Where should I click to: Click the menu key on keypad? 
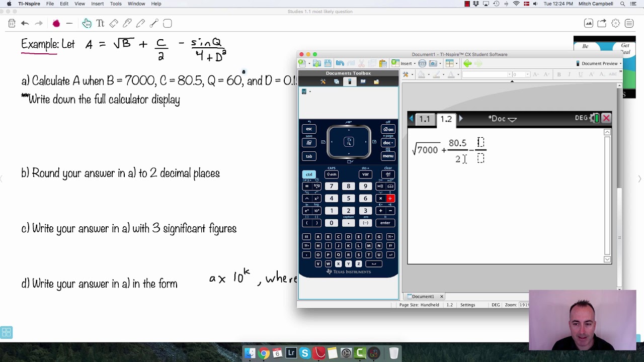[387, 156]
